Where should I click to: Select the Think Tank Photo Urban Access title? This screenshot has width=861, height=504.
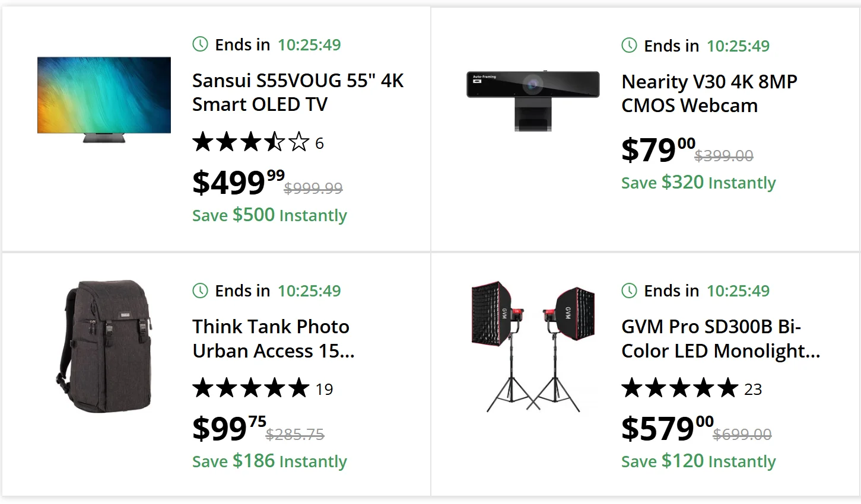point(273,339)
